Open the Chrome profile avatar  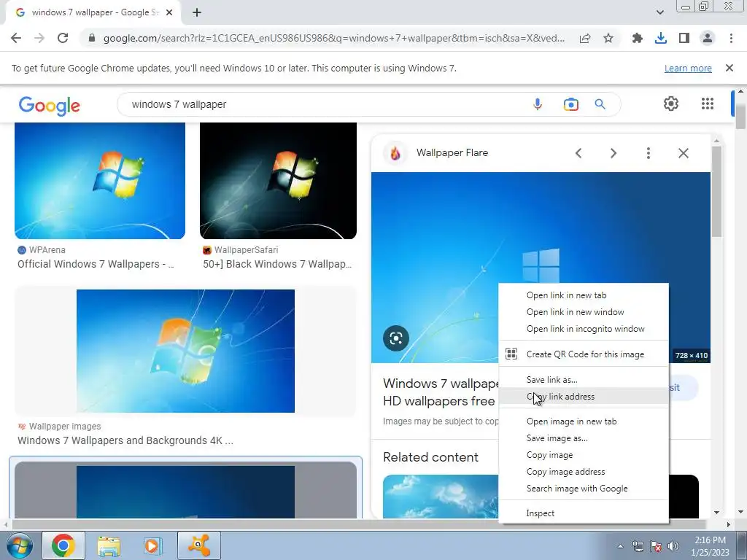[x=708, y=38]
